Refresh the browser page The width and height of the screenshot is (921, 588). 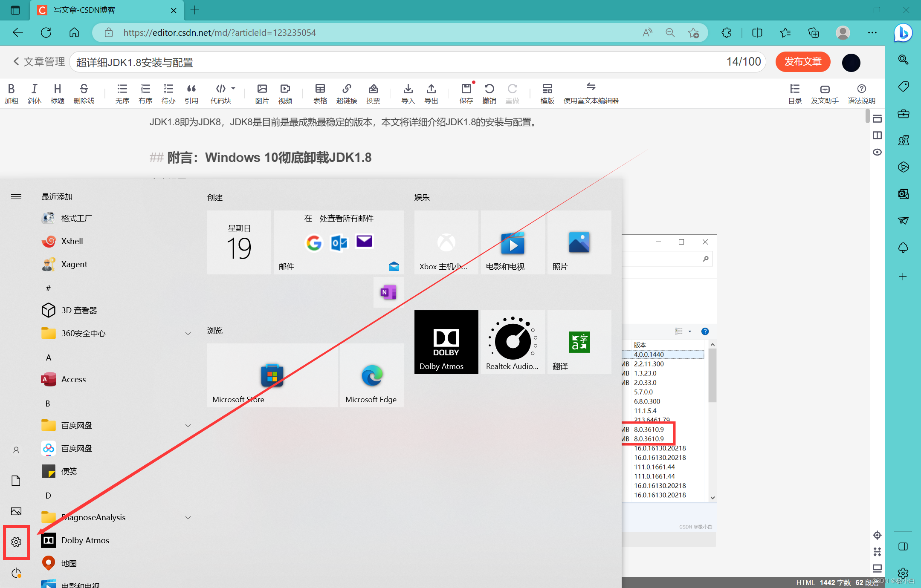[x=46, y=33]
